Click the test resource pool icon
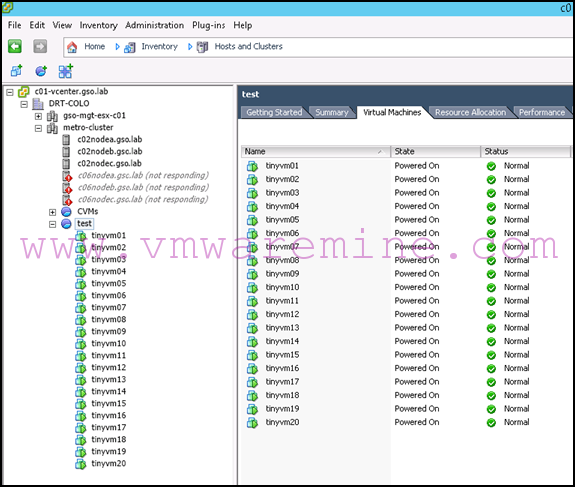575x487 pixels. (66, 224)
